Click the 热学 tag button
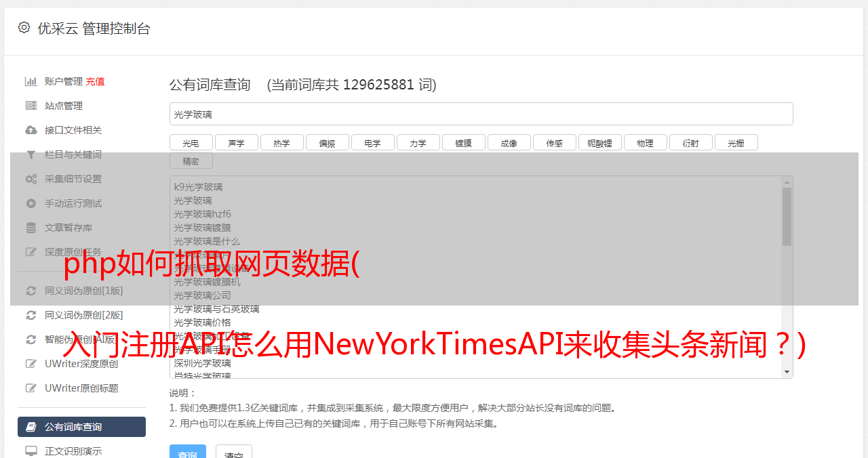This screenshot has width=868, height=458. (x=281, y=142)
